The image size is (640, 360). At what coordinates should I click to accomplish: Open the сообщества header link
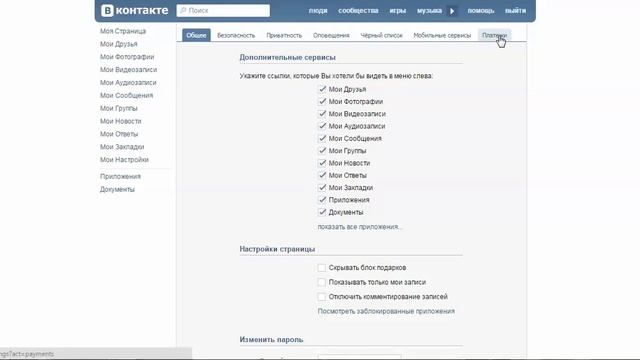pyautogui.click(x=358, y=11)
